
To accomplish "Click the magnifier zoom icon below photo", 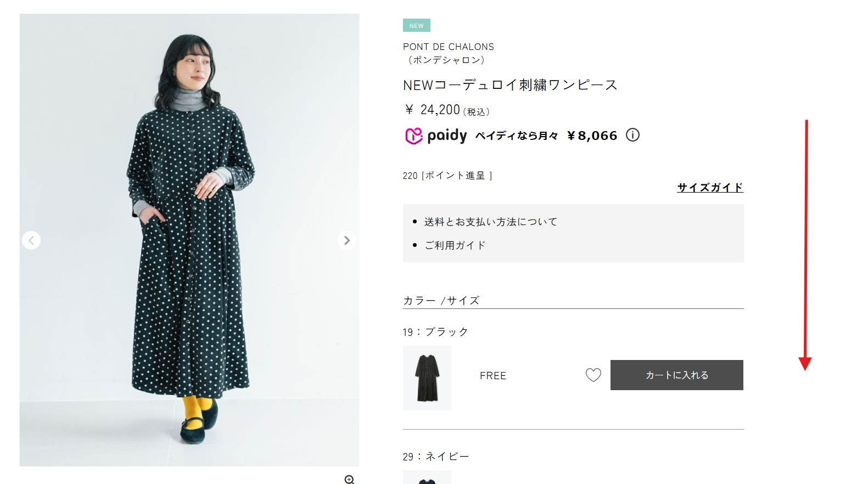I will 349,480.
